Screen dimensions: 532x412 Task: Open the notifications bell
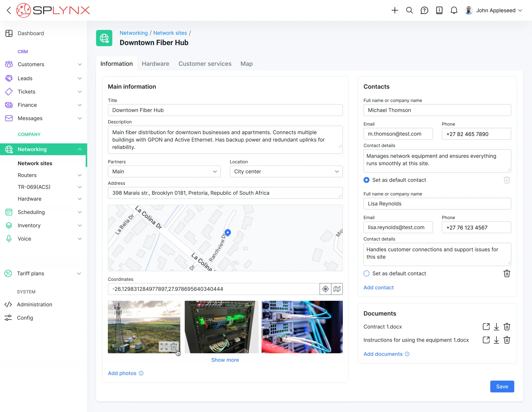[454, 10]
